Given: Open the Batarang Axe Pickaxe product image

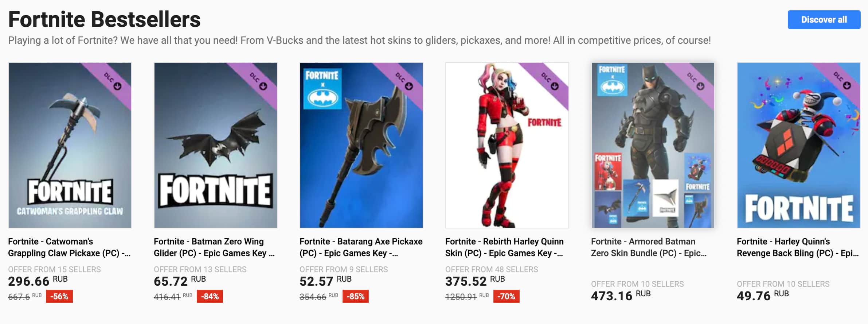Looking at the screenshot, I should [x=361, y=145].
